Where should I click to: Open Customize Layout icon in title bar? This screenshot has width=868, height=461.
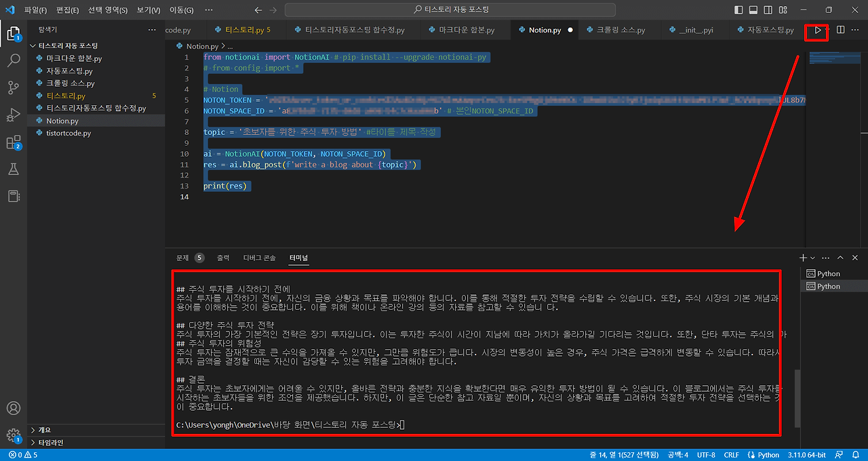click(x=785, y=10)
